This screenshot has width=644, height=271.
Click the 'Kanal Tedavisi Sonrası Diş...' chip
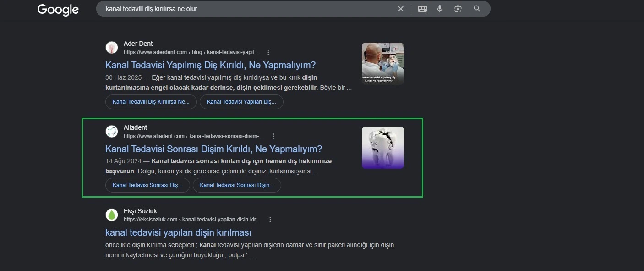147,185
